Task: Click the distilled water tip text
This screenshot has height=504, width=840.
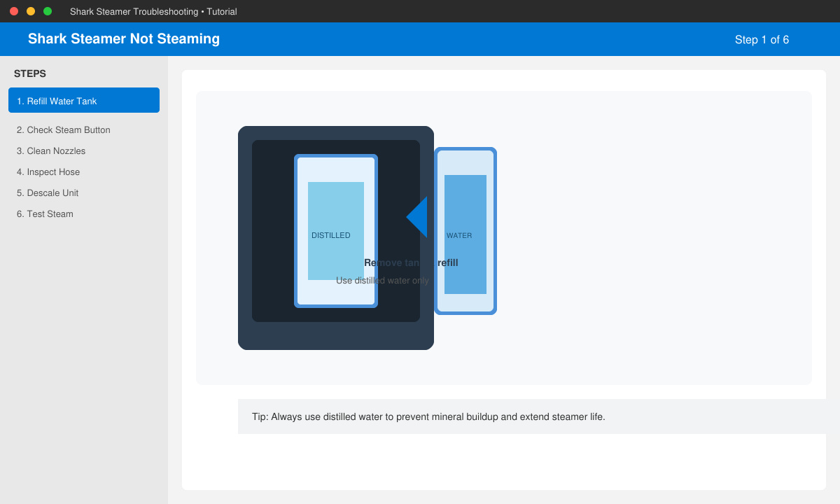Action: tap(428, 416)
